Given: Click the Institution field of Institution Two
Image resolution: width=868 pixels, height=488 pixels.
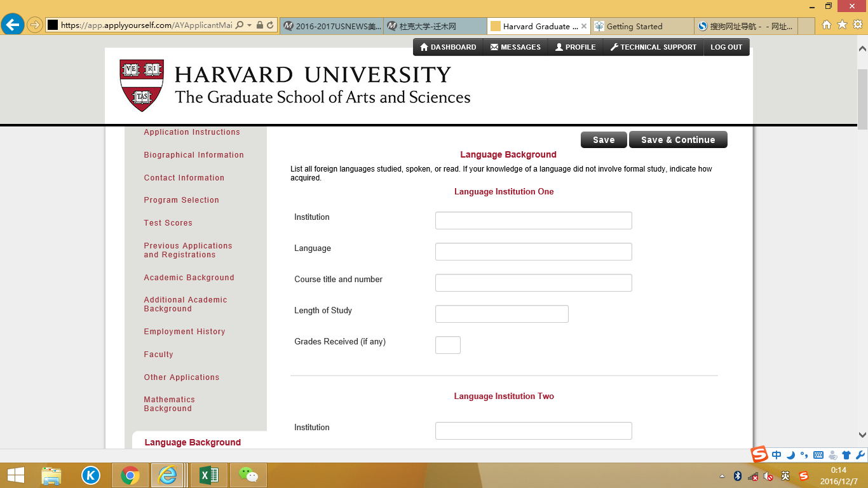Looking at the screenshot, I should pyautogui.click(x=534, y=431).
